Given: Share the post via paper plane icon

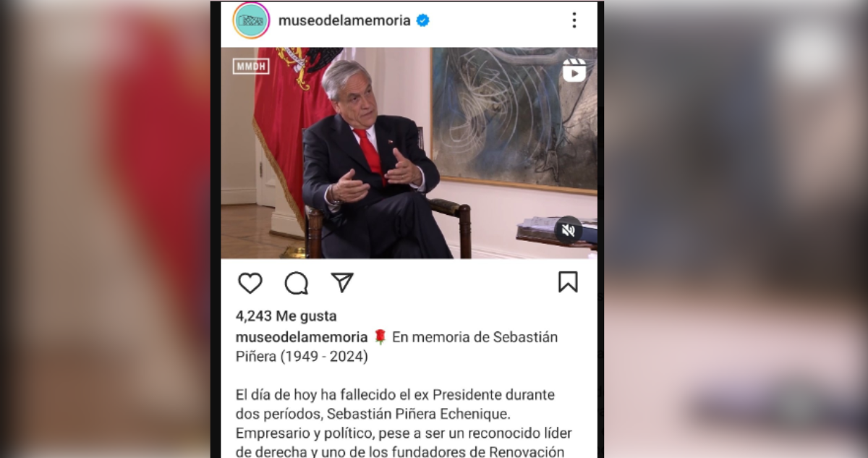Looking at the screenshot, I should pyautogui.click(x=341, y=282).
